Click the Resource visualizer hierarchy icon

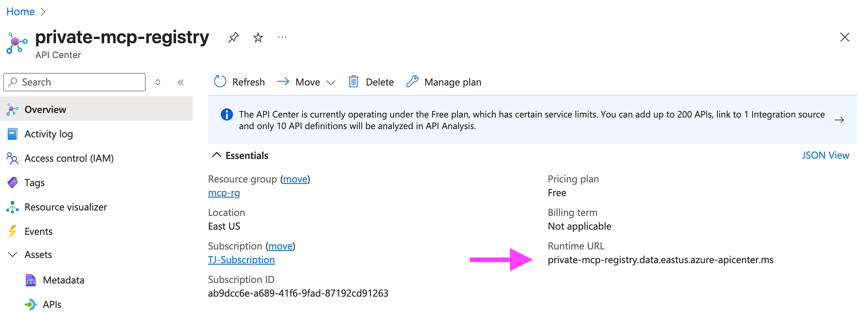point(13,207)
